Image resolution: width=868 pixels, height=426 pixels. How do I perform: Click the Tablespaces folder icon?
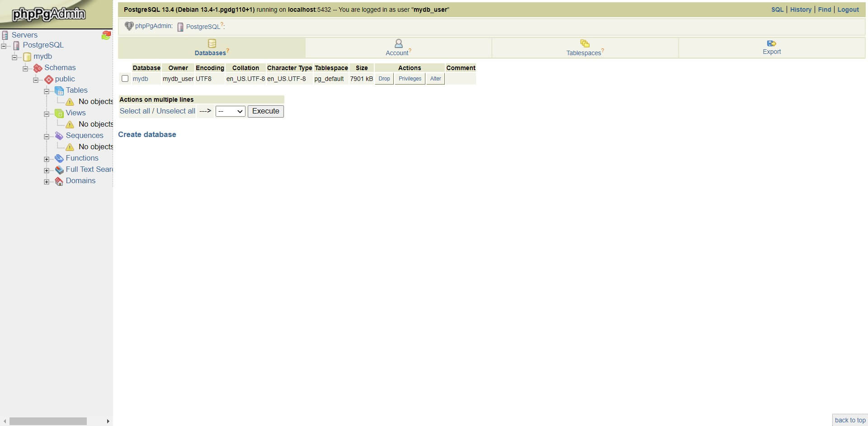tap(585, 43)
